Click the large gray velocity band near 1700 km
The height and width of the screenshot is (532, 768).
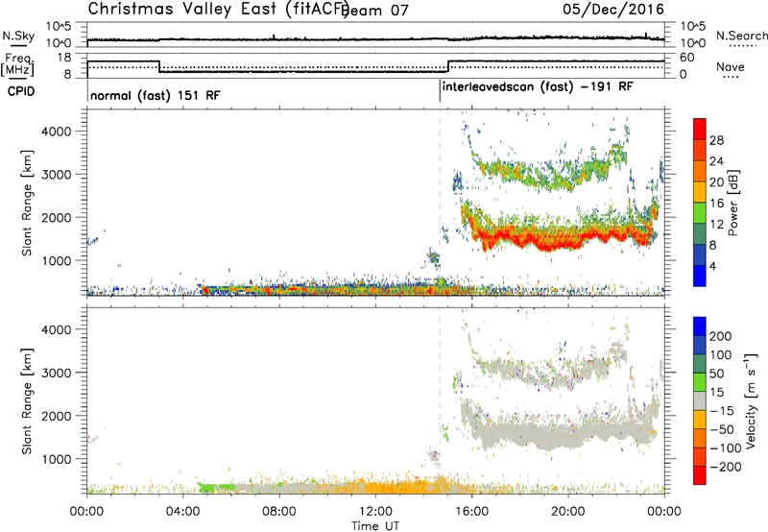coord(564,431)
